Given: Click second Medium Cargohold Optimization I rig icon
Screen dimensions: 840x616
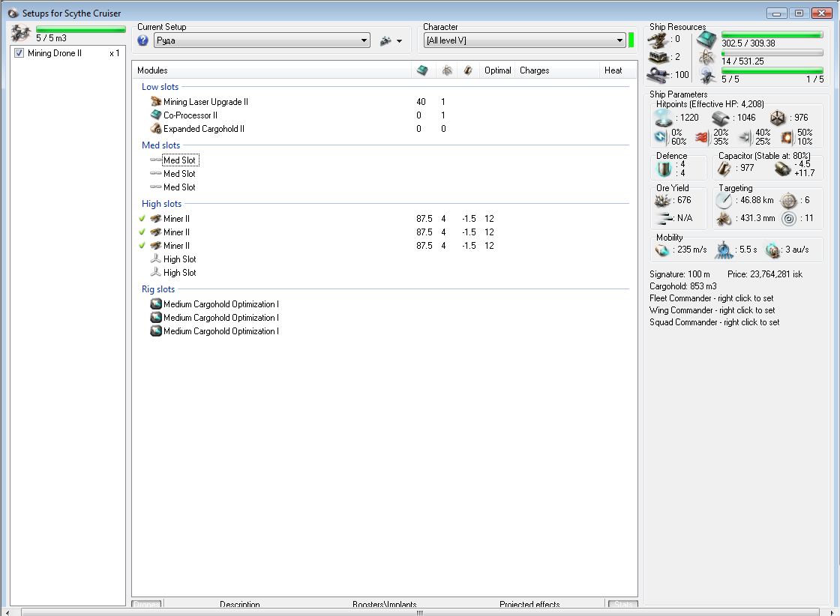Looking at the screenshot, I should 156,317.
